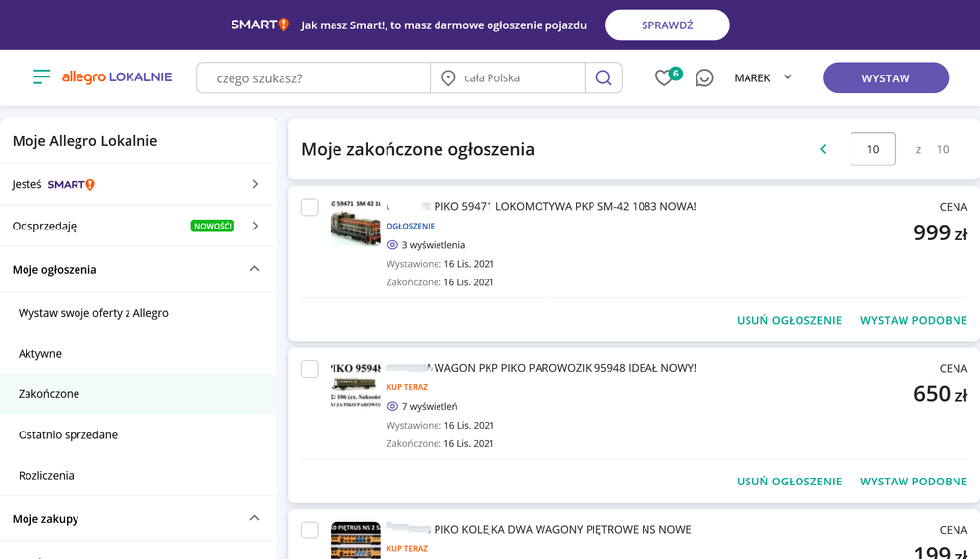Open the messages chat bubble icon
The width and height of the screenshot is (980, 559).
point(704,77)
